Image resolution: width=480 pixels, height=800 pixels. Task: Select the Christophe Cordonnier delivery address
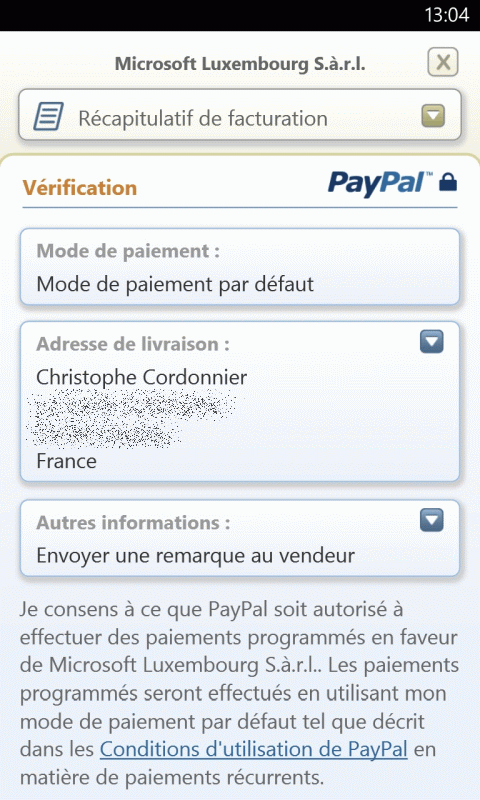(240, 402)
